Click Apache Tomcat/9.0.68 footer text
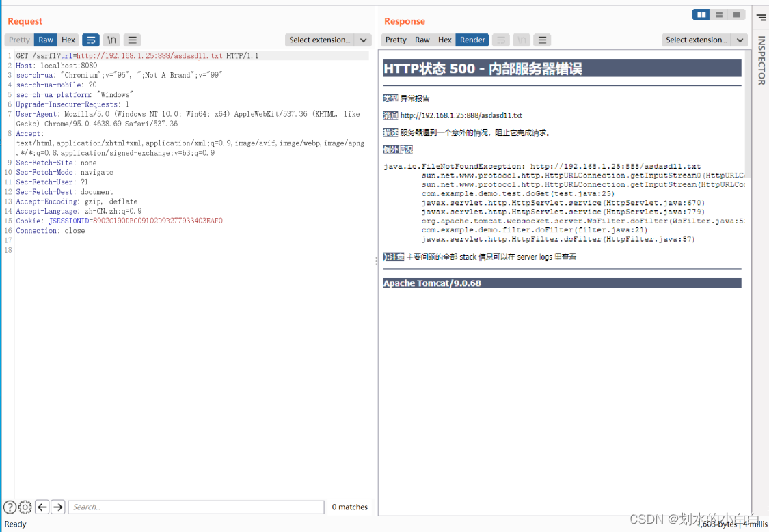The height and width of the screenshot is (532, 769). pos(432,283)
